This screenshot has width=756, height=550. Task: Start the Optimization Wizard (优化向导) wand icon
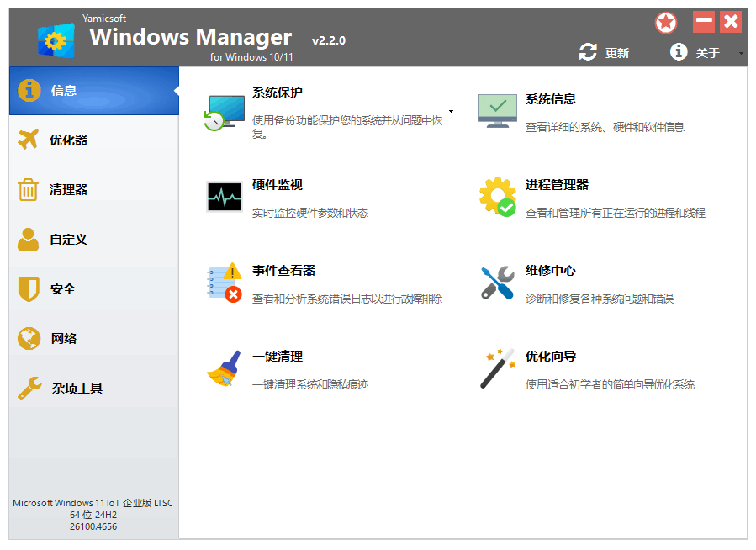[x=498, y=368]
